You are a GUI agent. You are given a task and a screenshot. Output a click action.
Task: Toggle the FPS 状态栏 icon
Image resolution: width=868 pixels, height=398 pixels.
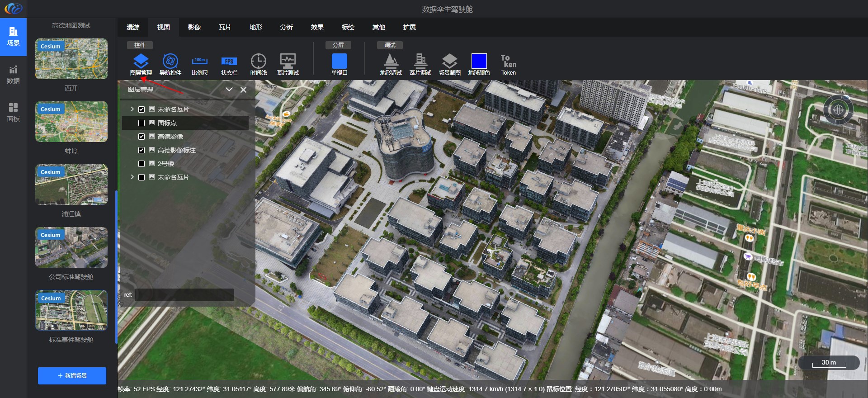click(x=229, y=62)
